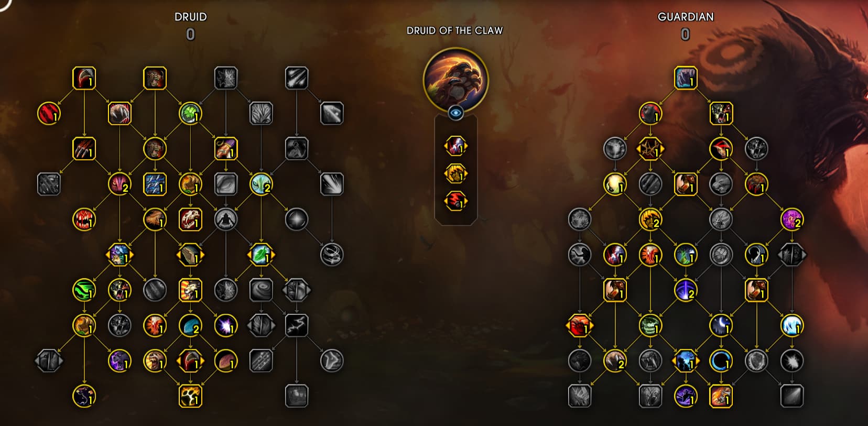Viewport: 868px width, 426px height.
Task: Click the DRUID tree heading
Action: (x=190, y=17)
